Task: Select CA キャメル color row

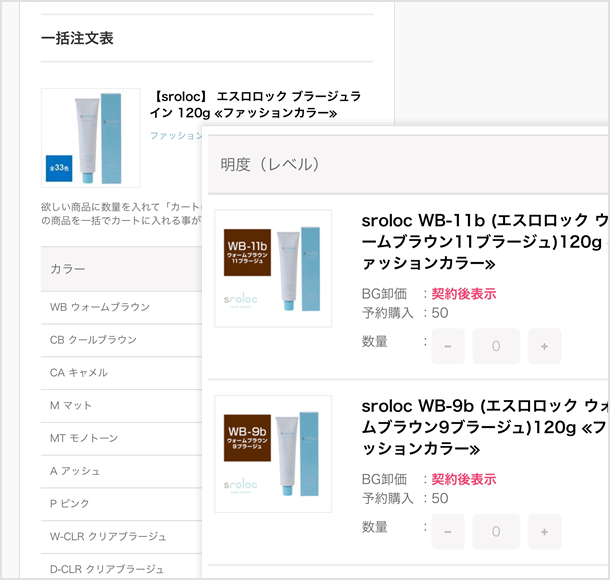Action: [80, 372]
